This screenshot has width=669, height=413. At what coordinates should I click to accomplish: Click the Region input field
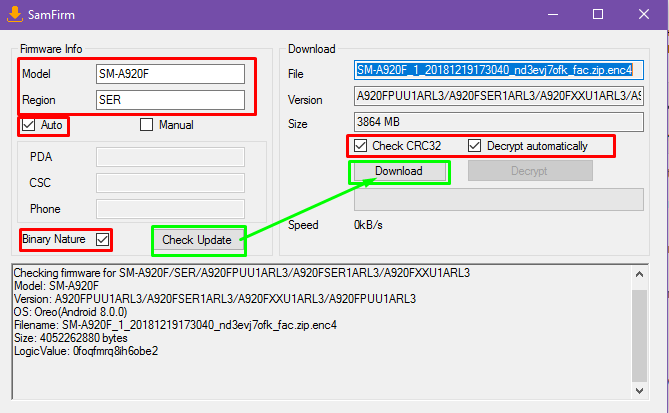[170, 100]
